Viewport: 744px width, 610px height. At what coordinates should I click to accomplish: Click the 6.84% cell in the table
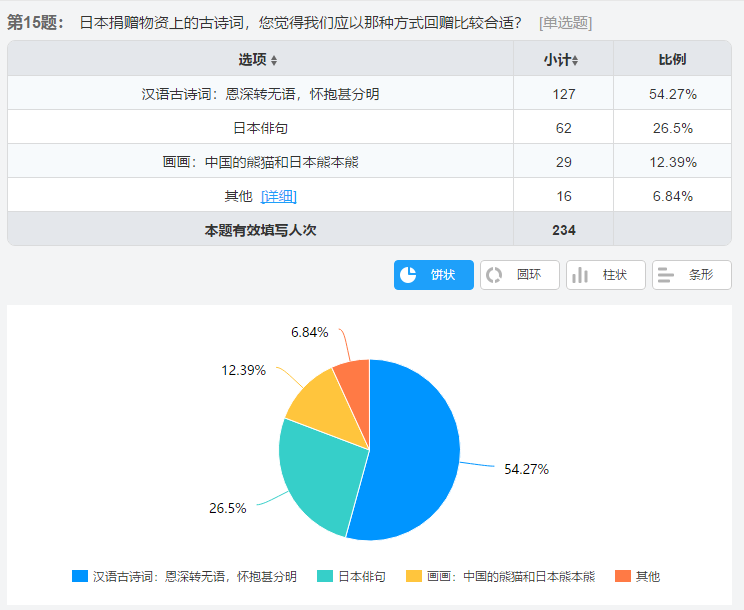(x=673, y=196)
